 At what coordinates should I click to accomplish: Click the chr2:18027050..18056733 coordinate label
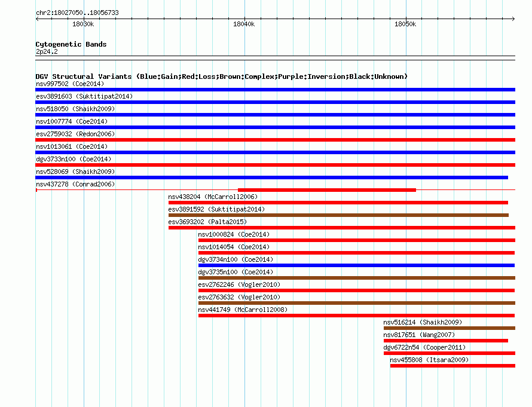77,13
